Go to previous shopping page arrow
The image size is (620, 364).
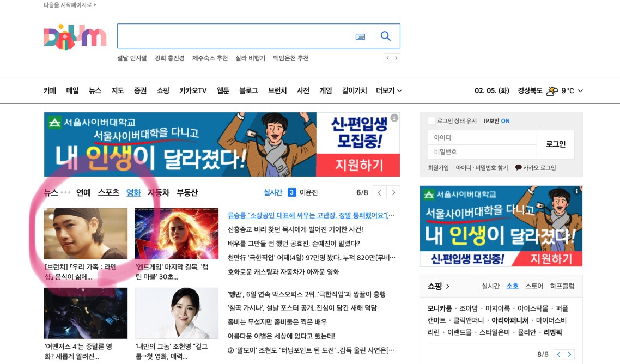[558, 355]
